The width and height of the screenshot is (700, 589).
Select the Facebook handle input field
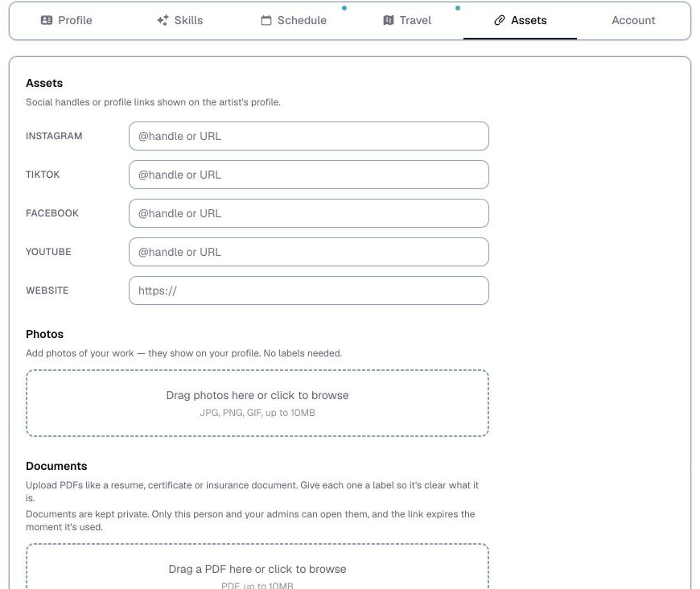(309, 213)
